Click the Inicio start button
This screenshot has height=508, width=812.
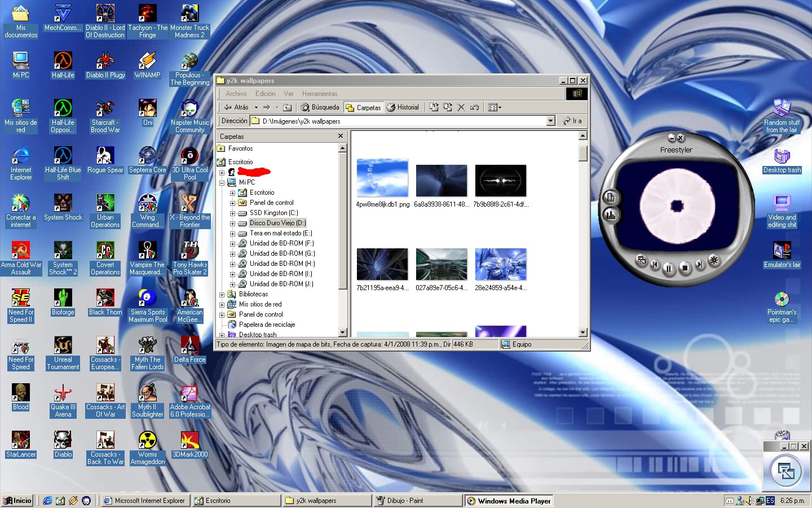[17, 501]
